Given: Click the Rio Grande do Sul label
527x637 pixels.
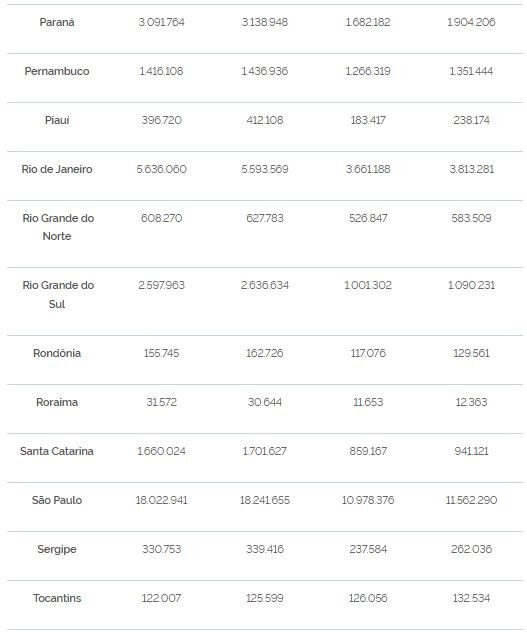Looking at the screenshot, I should click(58, 295).
